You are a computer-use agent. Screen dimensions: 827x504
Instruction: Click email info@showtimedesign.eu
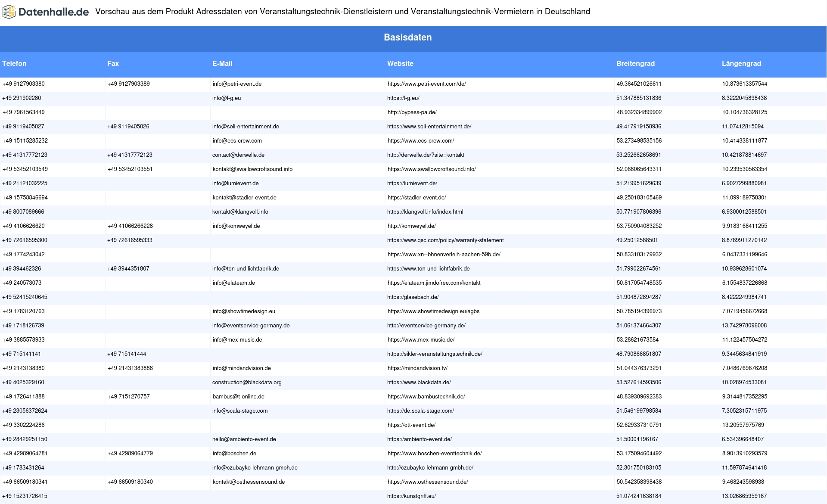(244, 311)
